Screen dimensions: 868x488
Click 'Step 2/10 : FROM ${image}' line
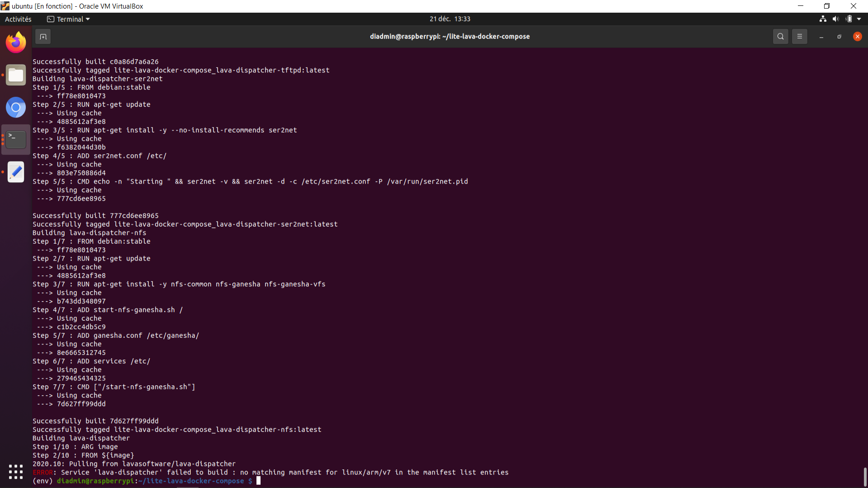(x=83, y=455)
